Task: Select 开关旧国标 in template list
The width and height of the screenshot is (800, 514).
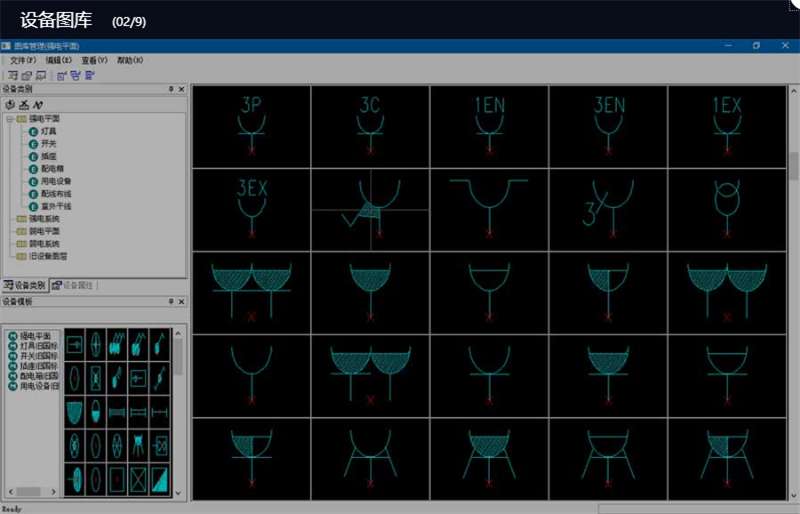Action: [x=38, y=355]
